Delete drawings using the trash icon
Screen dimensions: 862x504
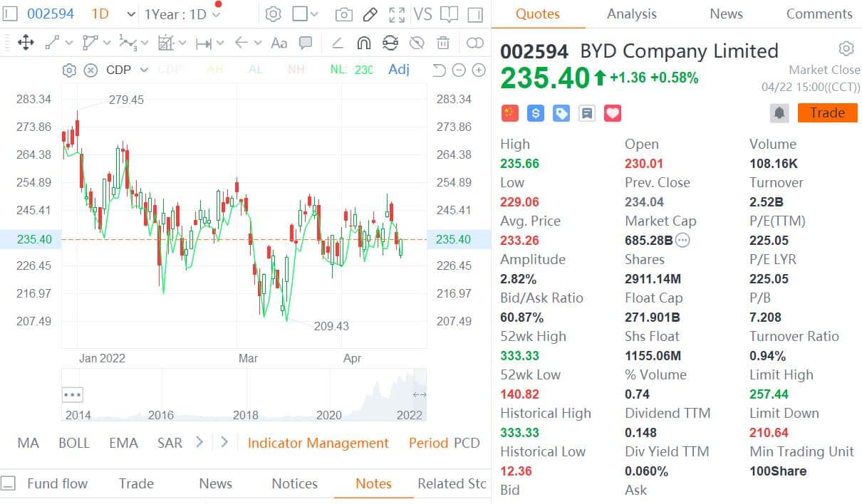click(444, 43)
